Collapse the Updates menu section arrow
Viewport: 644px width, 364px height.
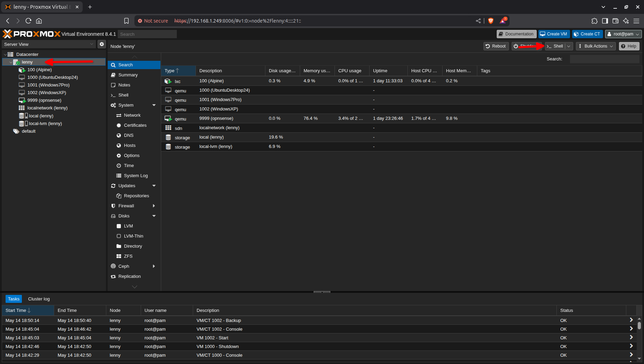coord(154,186)
